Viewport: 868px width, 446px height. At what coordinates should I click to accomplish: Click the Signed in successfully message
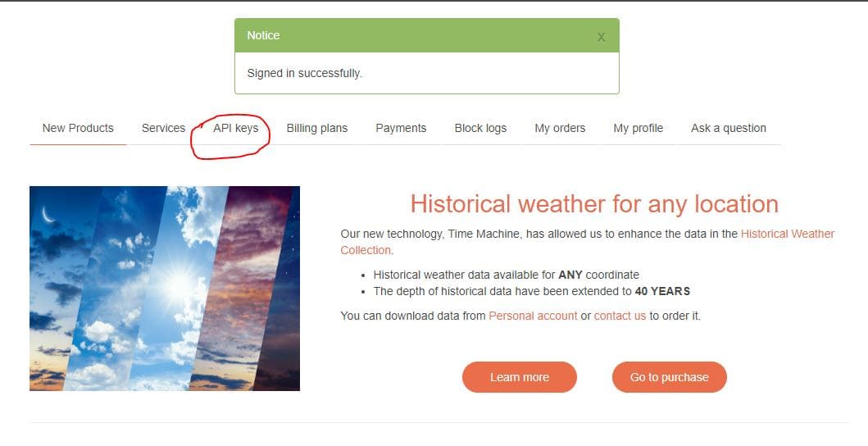coord(304,73)
